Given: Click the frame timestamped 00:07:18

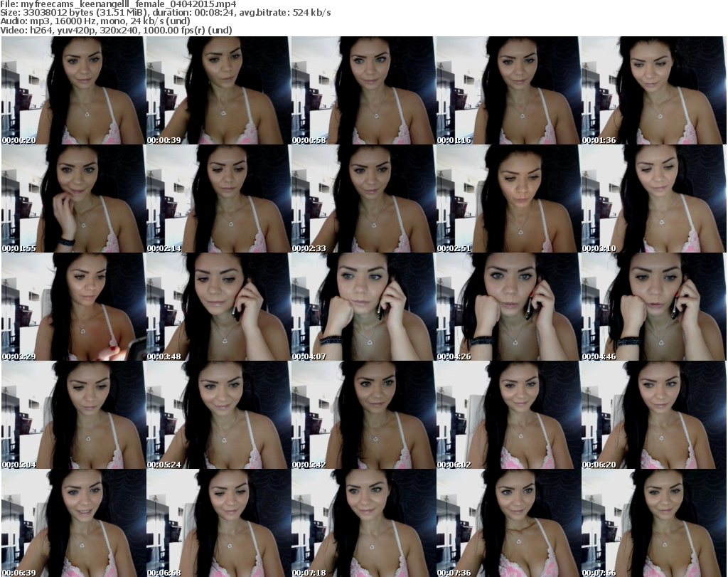Looking at the screenshot, I should pos(363,523).
